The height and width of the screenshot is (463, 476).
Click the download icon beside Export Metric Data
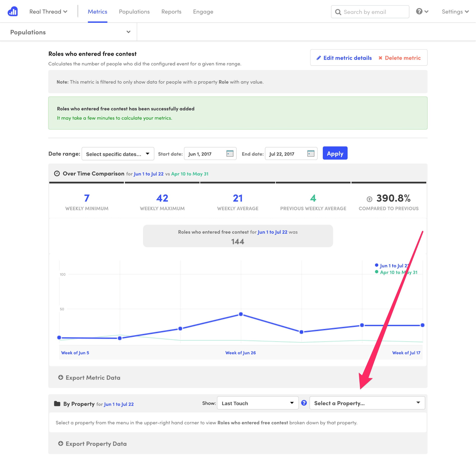tap(60, 378)
